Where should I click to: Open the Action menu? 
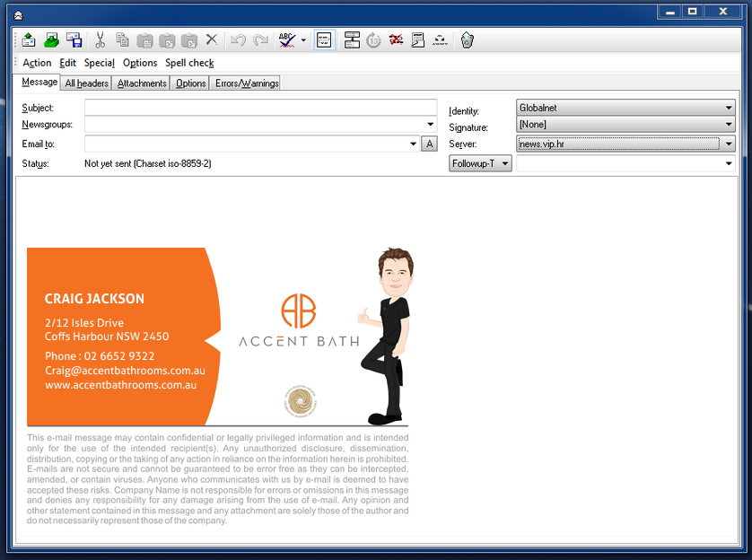click(x=37, y=63)
